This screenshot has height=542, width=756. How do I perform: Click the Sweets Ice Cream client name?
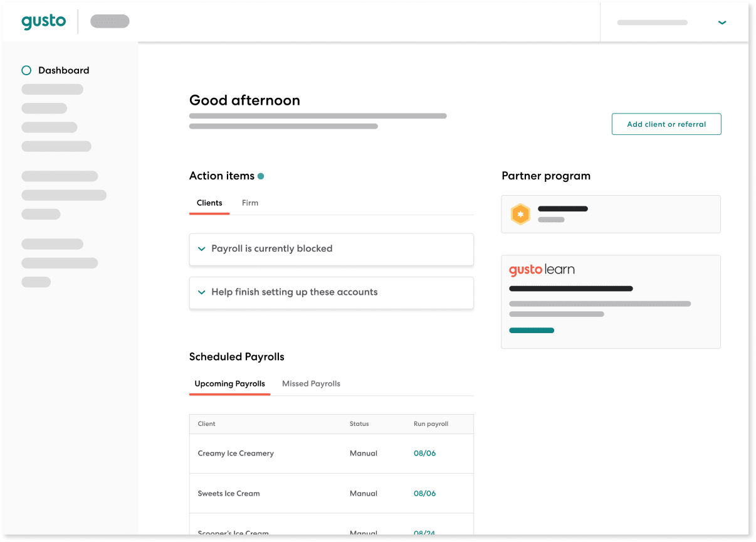[229, 494]
